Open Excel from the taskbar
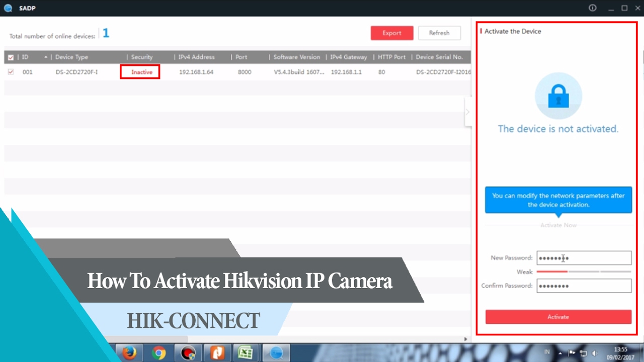The image size is (644, 362). click(247, 353)
